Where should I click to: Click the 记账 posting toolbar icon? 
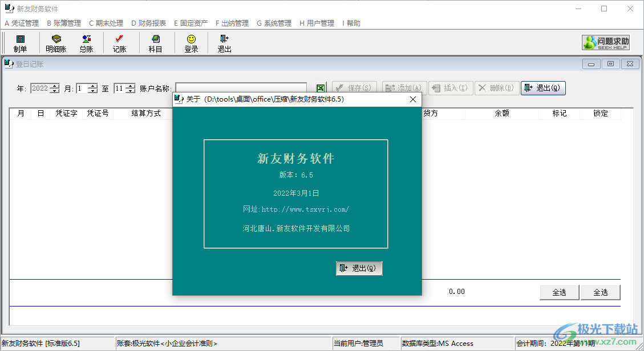pos(120,43)
